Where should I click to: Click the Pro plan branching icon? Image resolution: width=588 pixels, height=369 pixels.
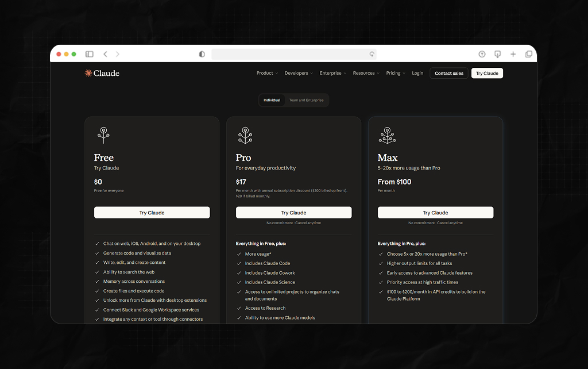(x=245, y=135)
